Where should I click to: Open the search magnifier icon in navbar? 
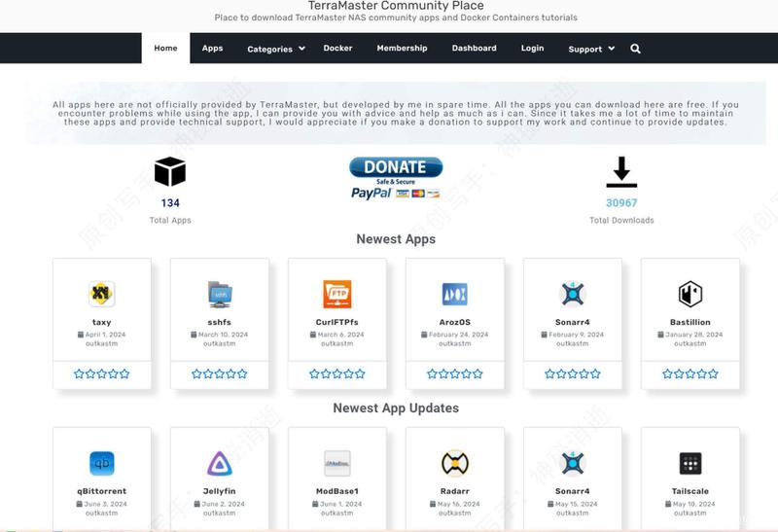coord(635,49)
